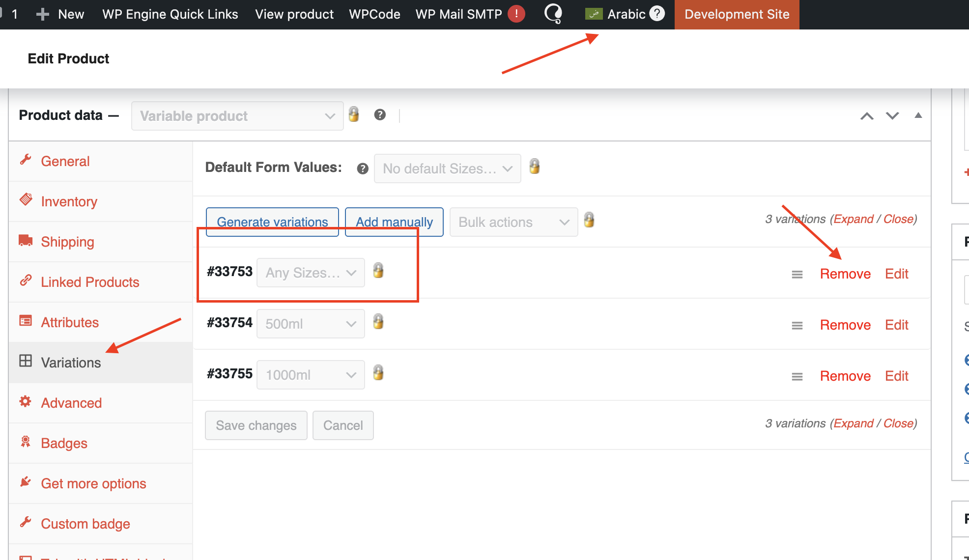
Task: Open the Attributes tab
Action: point(70,322)
